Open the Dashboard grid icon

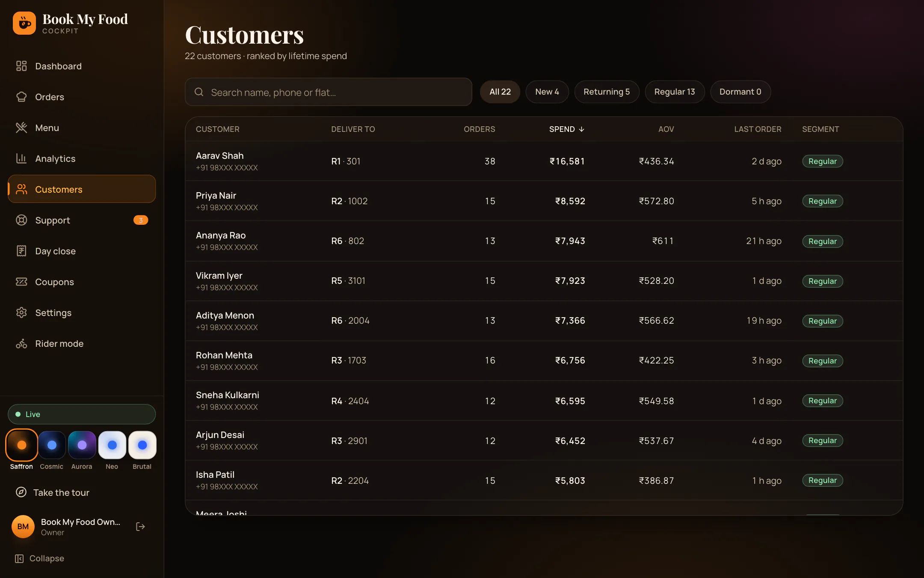point(21,66)
